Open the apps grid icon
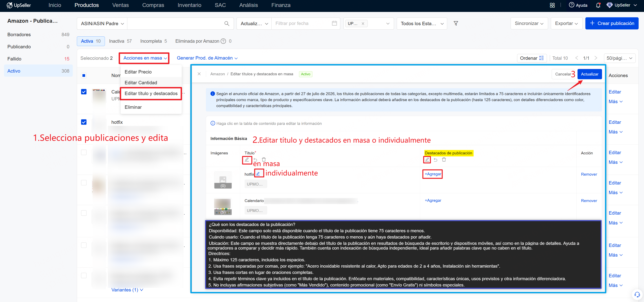 (552, 5)
